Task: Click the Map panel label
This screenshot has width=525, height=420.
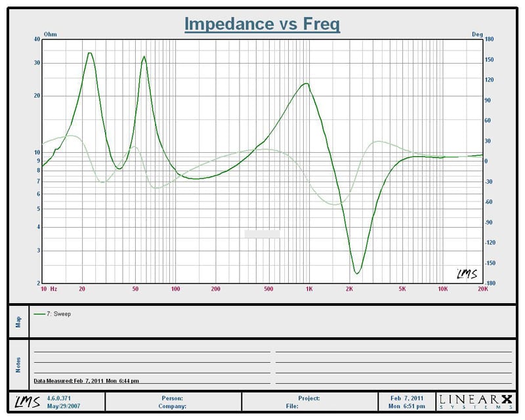Action: 18,321
